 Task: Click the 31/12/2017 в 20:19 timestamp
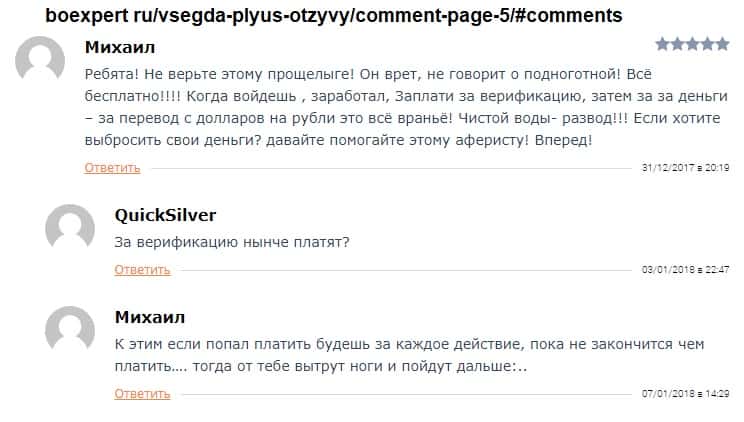[x=685, y=167]
